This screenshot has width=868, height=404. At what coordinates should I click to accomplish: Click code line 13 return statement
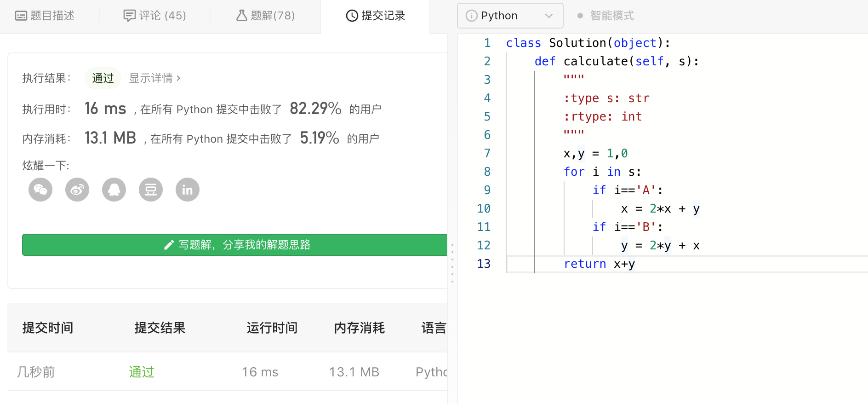pos(600,264)
